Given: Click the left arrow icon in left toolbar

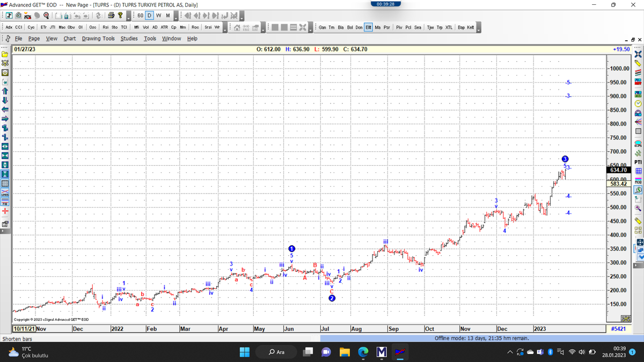Looking at the screenshot, I should point(5,109).
